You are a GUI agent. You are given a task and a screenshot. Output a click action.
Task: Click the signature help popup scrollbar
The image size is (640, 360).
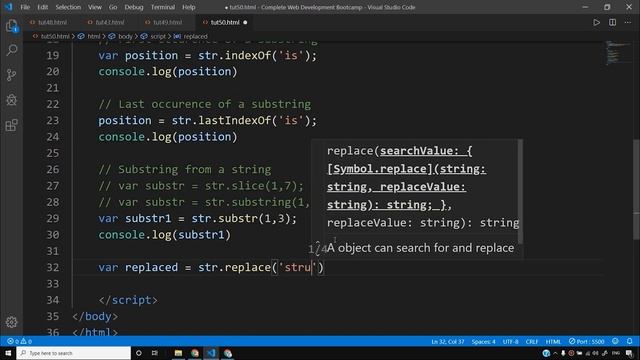[x=520, y=192]
